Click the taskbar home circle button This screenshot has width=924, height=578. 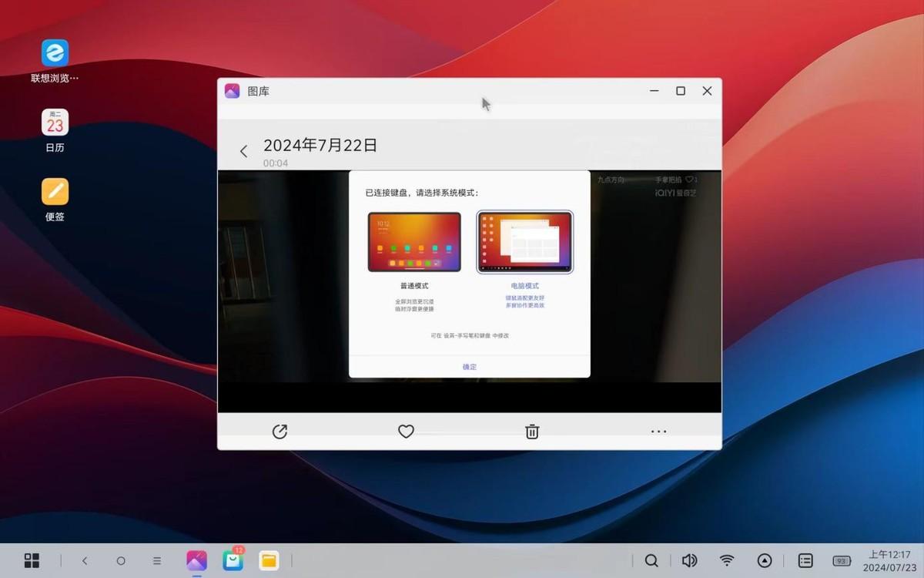(x=121, y=561)
